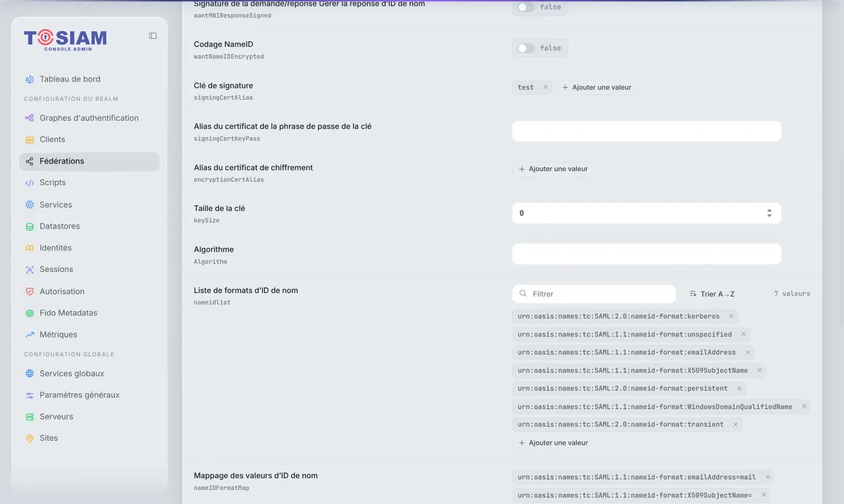Remove the nameid-format:kerberos value

click(731, 316)
